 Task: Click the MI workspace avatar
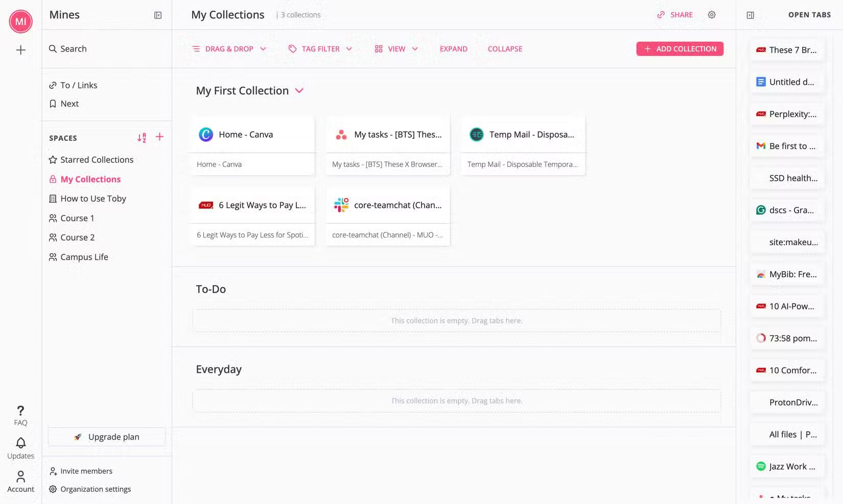coord(20,21)
